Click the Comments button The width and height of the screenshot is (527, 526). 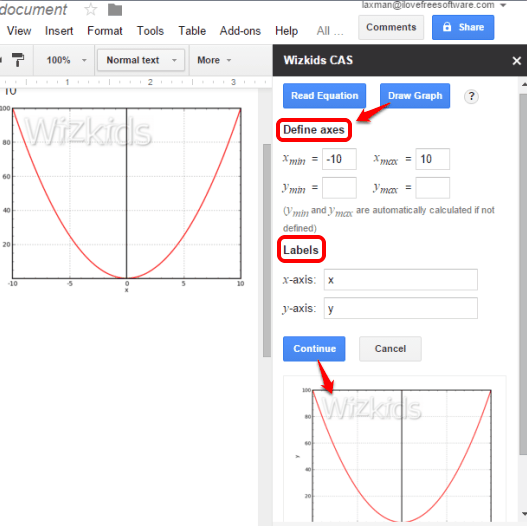(x=391, y=27)
